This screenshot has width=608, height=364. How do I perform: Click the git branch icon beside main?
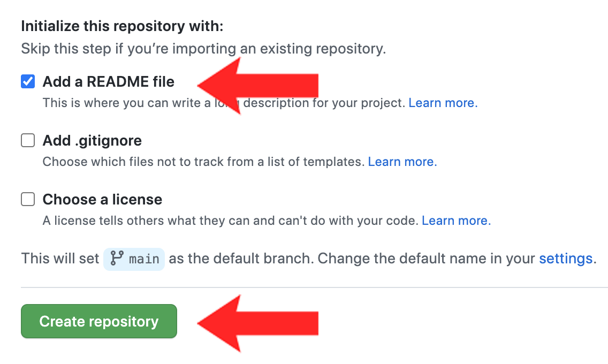point(117,259)
